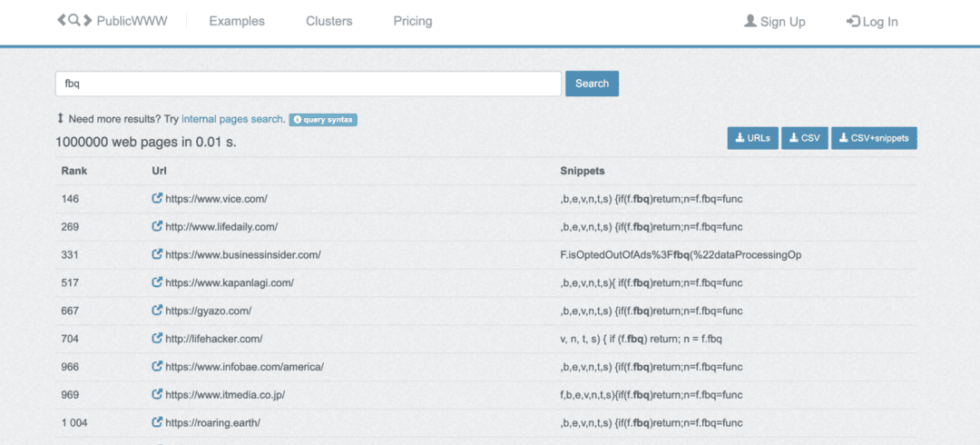Image resolution: width=980 pixels, height=445 pixels.
Task: Download results as CSV
Action: (804, 138)
